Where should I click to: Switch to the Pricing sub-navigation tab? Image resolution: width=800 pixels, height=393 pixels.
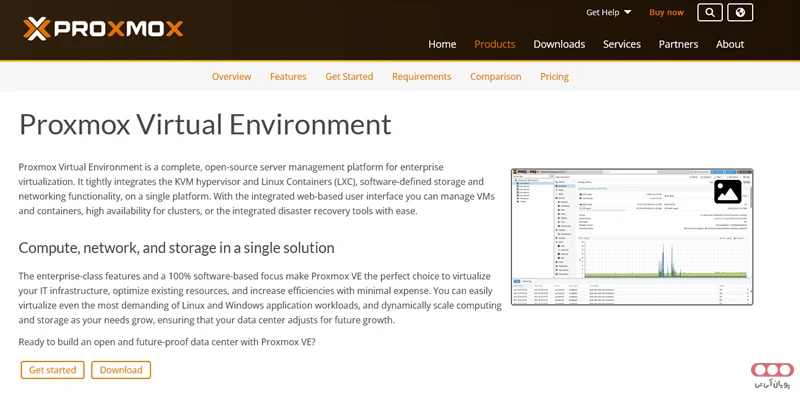555,77
